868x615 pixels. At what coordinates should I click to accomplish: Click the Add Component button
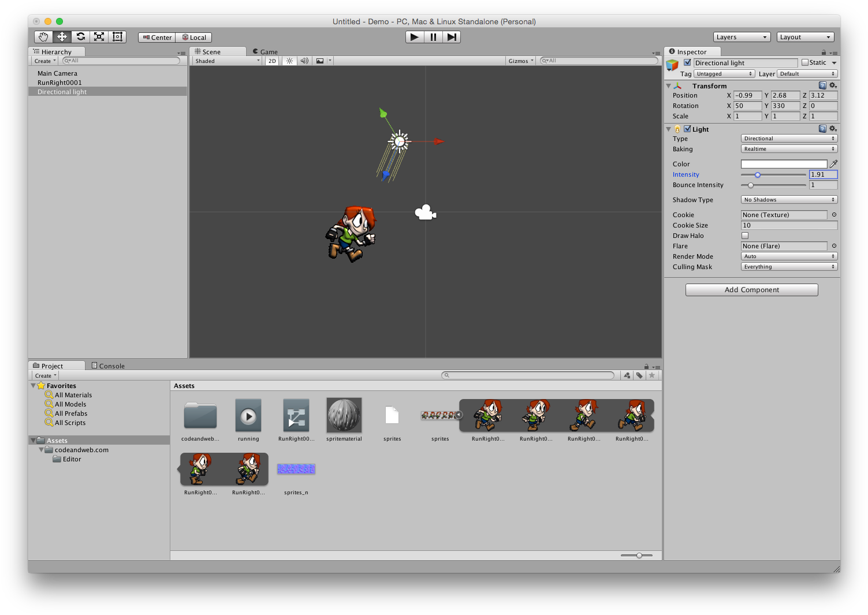751,290
